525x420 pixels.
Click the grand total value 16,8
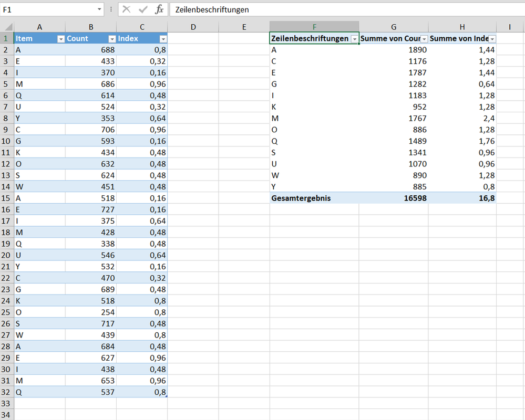tap(462, 198)
